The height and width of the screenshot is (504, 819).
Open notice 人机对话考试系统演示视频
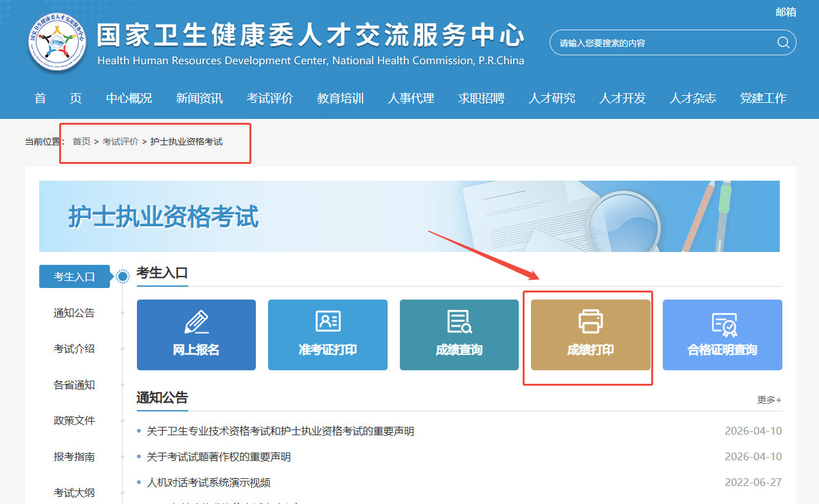[x=208, y=483]
